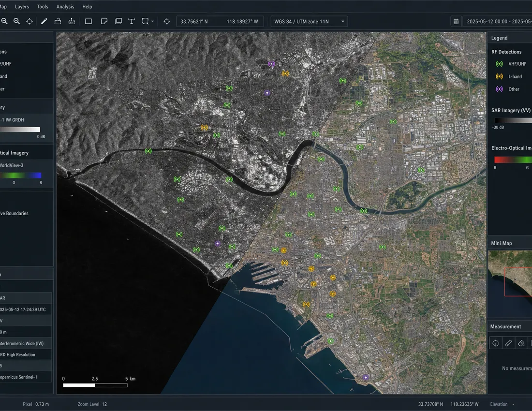Viewport: 532px width, 411px height.
Task: Click the 0–5 km scale bar
Action: (95, 385)
